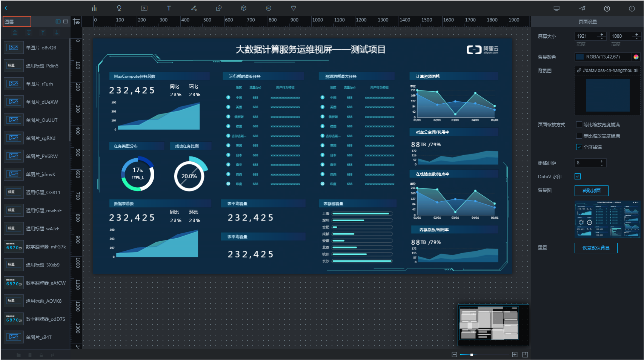
Task: Open the media player components menu
Action: pyautogui.click(x=144, y=8)
